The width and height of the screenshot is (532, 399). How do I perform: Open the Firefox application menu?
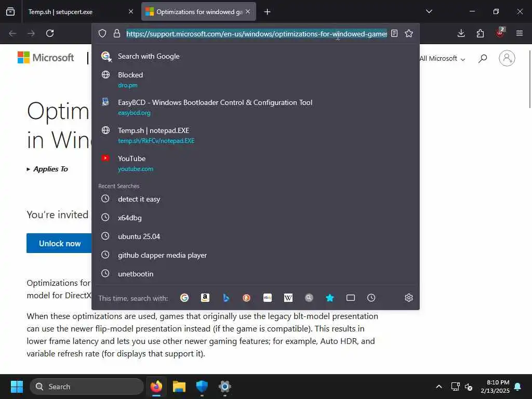click(520, 33)
